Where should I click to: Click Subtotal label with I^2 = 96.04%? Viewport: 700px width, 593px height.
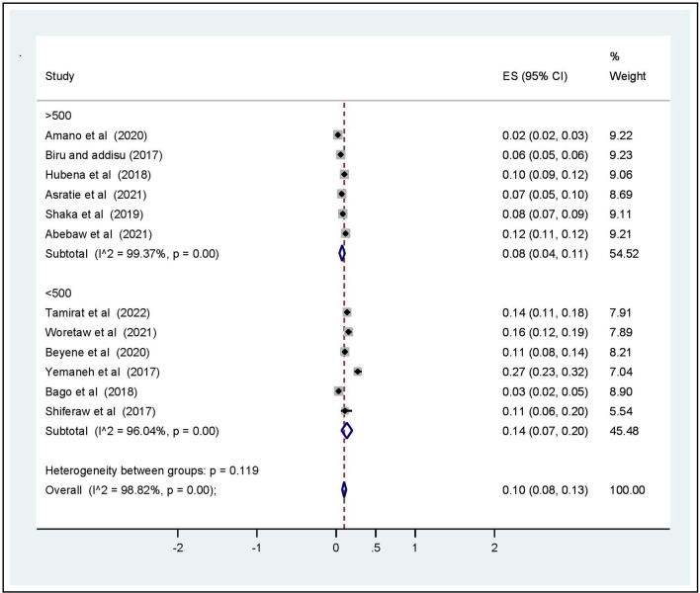pyautogui.click(x=132, y=431)
